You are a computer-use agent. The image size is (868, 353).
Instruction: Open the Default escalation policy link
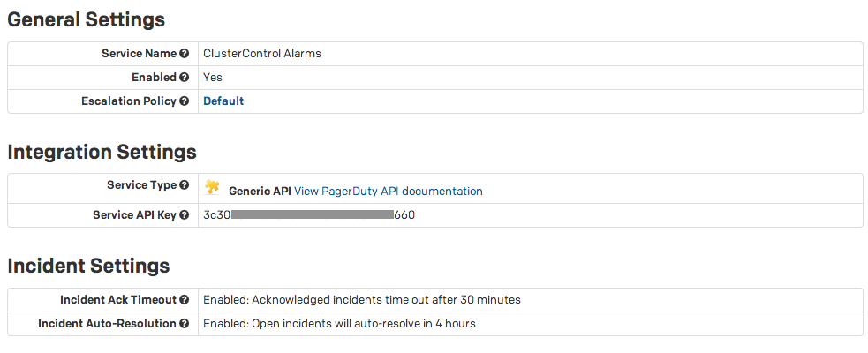pyautogui.click(x=223, y=101)
